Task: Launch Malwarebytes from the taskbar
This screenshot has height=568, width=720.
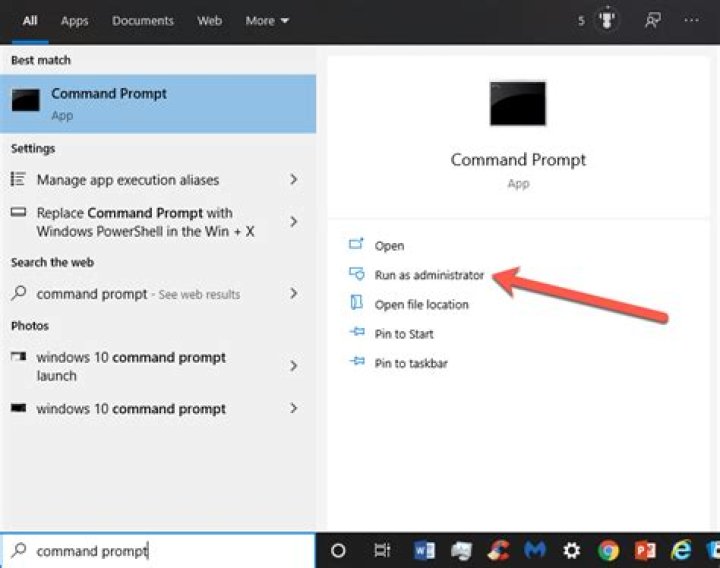Action: (x=534, y=550)
